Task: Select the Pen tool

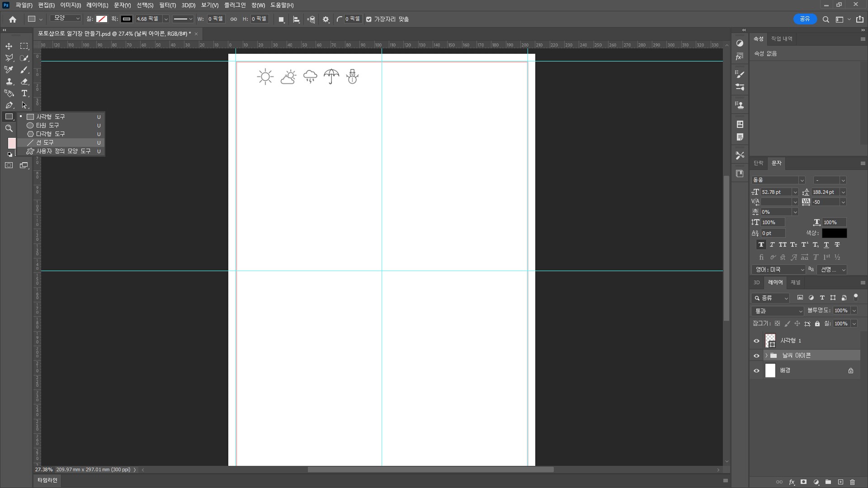Action: point(9,105)
